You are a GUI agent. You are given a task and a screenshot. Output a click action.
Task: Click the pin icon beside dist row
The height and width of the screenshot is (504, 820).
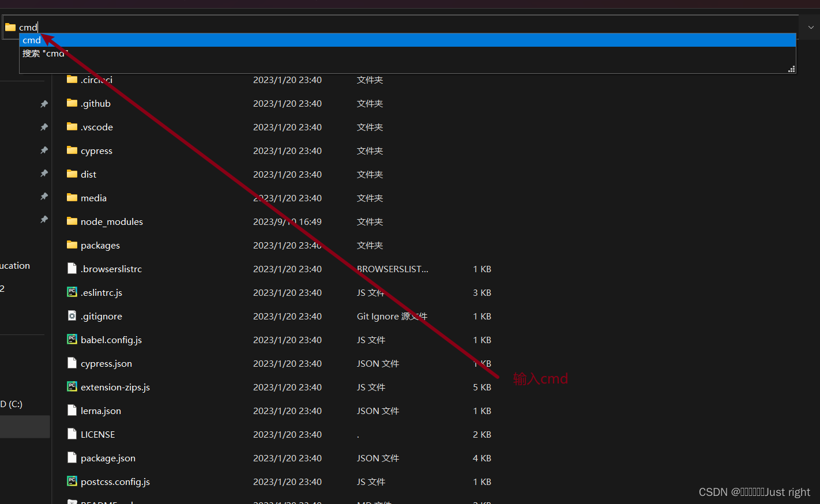[x=44, y=173]
